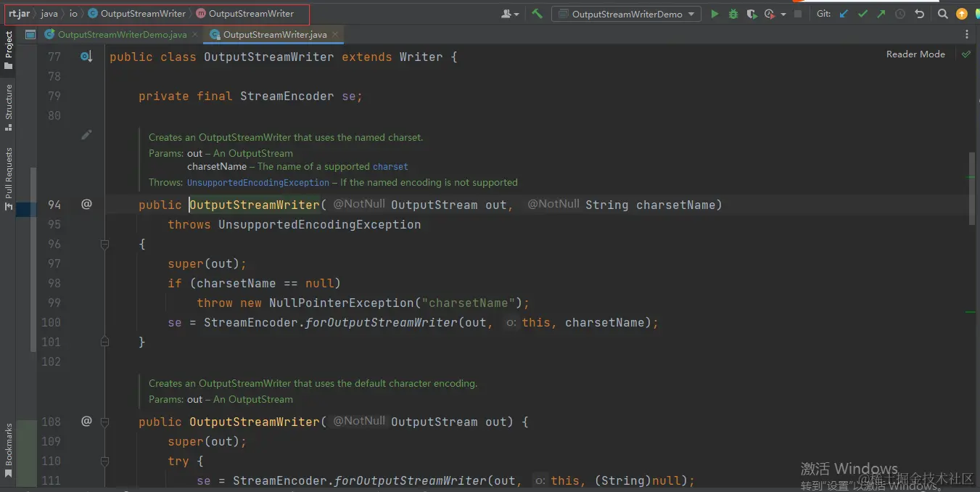Open the OutputStreamWriterDemo run configuration dropdown
This screenshot has height=492, width=980.
click(626, 14)
